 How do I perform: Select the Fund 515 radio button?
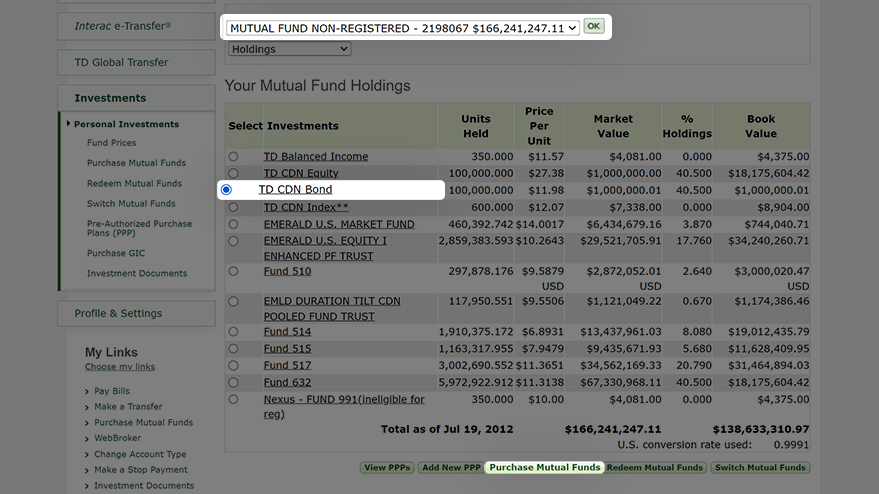[x=233, y=349]
